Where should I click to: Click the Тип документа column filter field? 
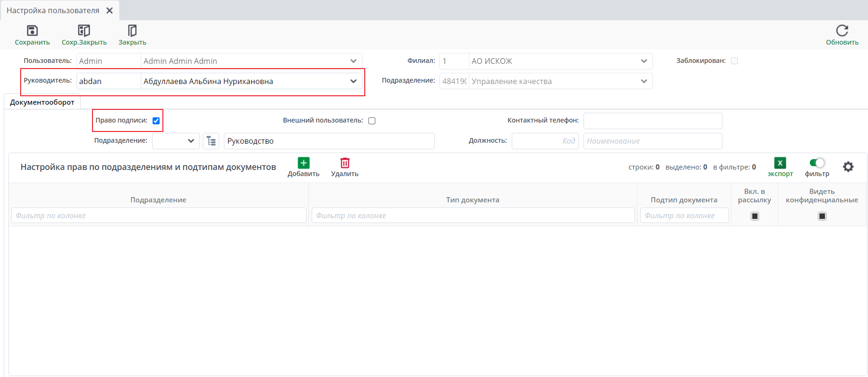[473, 215]
